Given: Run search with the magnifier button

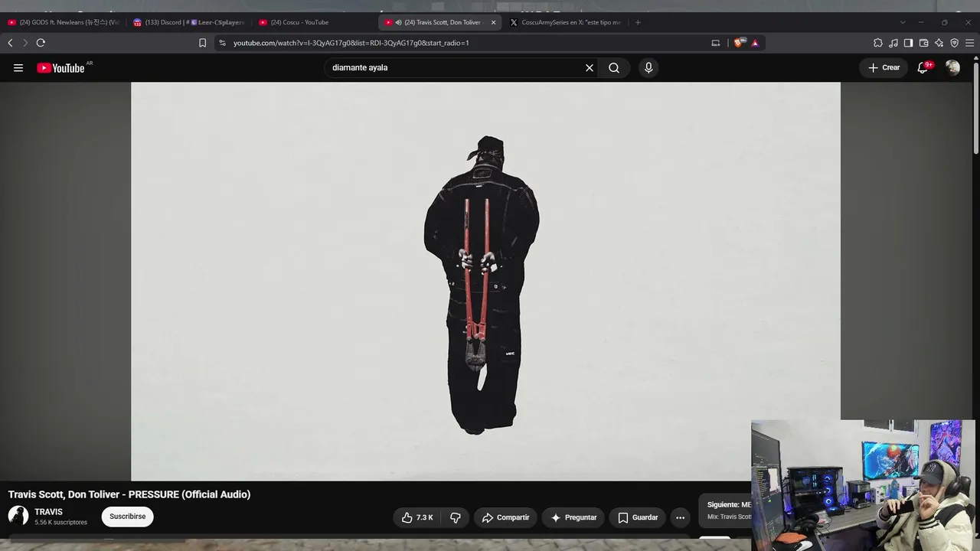Looking at the screenshot, I should click(614, 68).
